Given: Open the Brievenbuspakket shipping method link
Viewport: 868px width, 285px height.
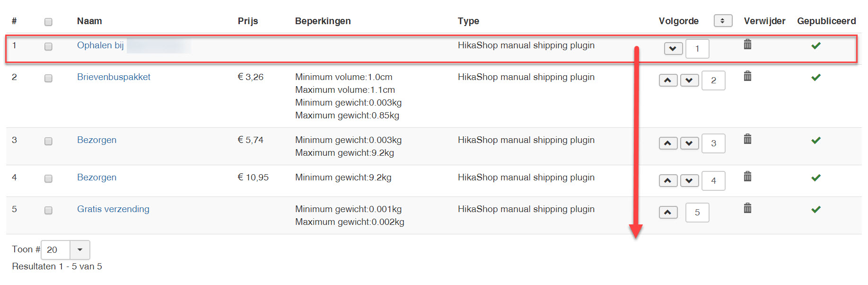Looking at the screenshot, I should (x=114, y=77).
